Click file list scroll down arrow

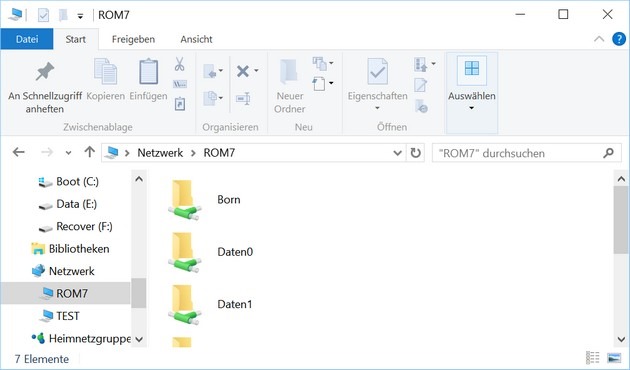(x=621, y=339)
